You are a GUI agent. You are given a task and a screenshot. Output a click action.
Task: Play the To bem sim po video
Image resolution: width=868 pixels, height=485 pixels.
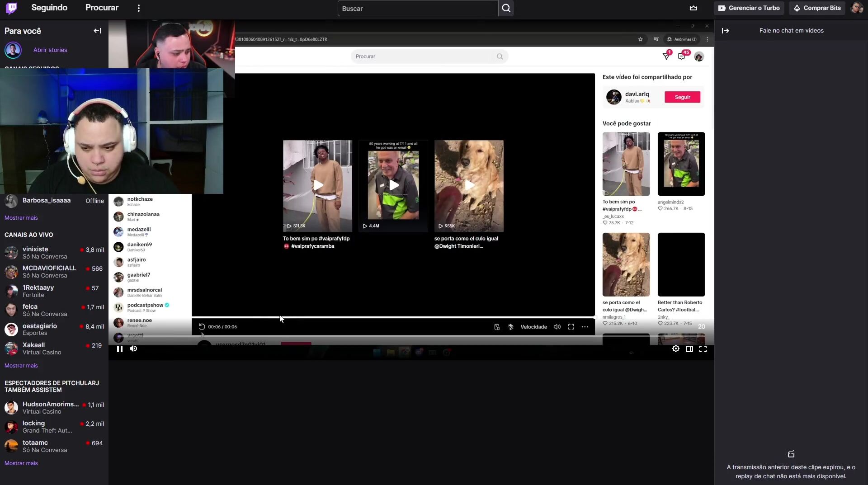[x=317, y=186]
